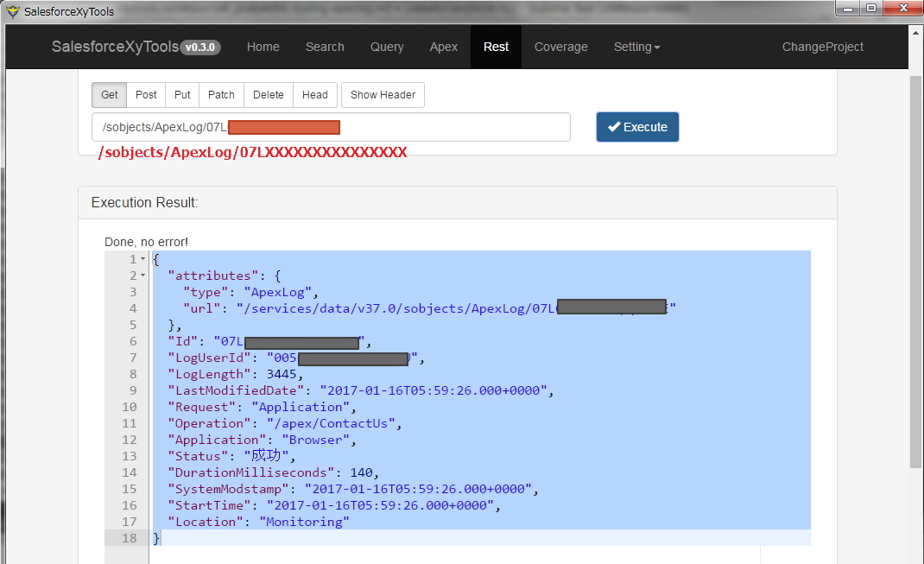The height and width of the screenshot is (564, 924).
Task: Select the Patch method button
Action: tap(221, 95)
